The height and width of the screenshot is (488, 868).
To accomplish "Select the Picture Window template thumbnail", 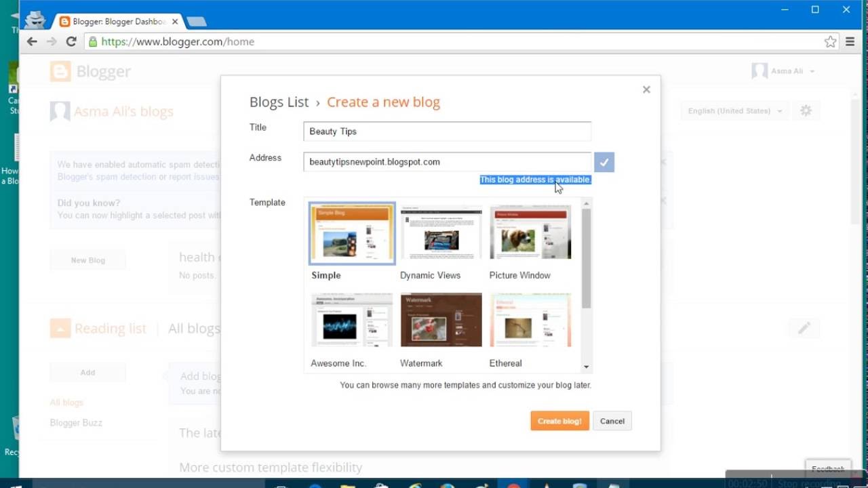I will [x=530, y=233].
